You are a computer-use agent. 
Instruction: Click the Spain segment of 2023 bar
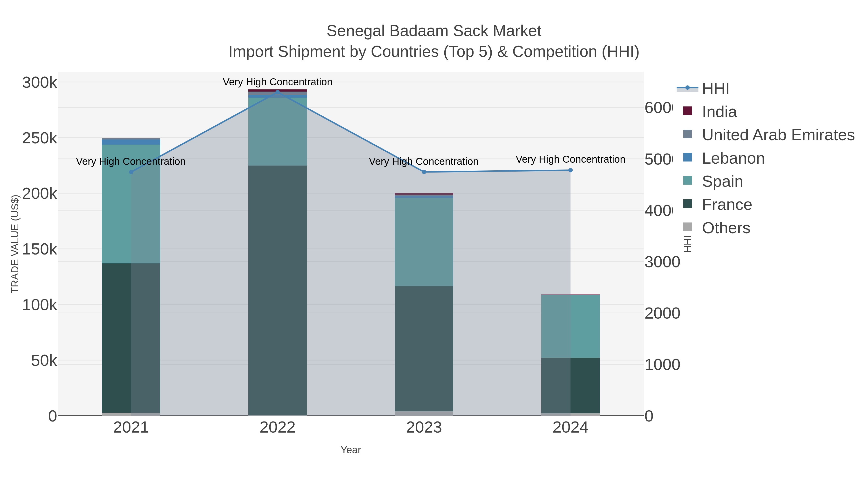click(424, 242)
